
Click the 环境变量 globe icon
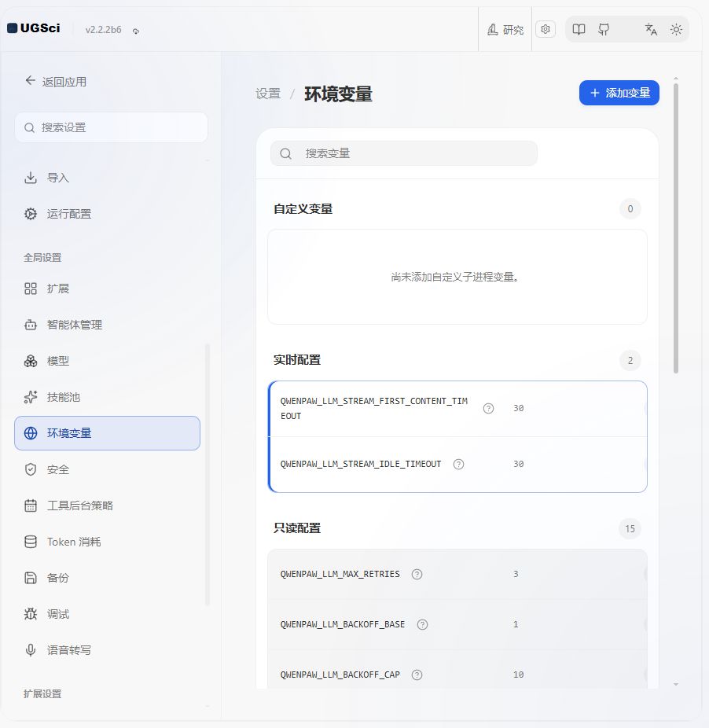tap(31, 433)
